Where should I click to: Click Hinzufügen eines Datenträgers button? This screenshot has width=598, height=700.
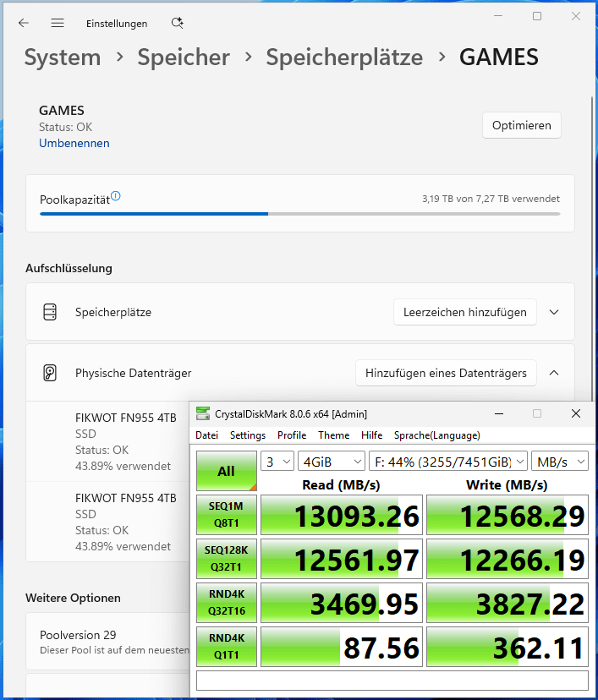pyautogui.click(x=446, y=373)
